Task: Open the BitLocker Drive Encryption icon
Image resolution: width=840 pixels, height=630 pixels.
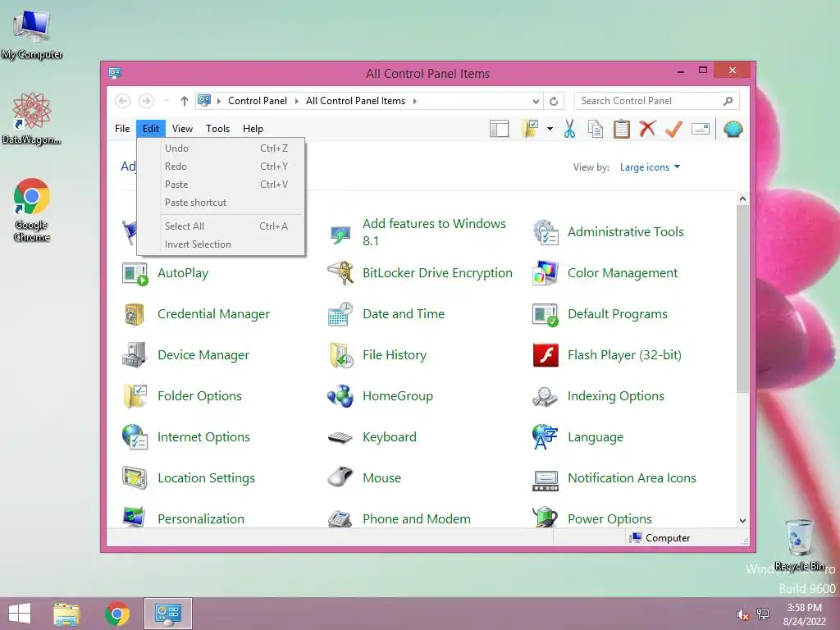Action: pyautogui.click(x=340, y=273)
